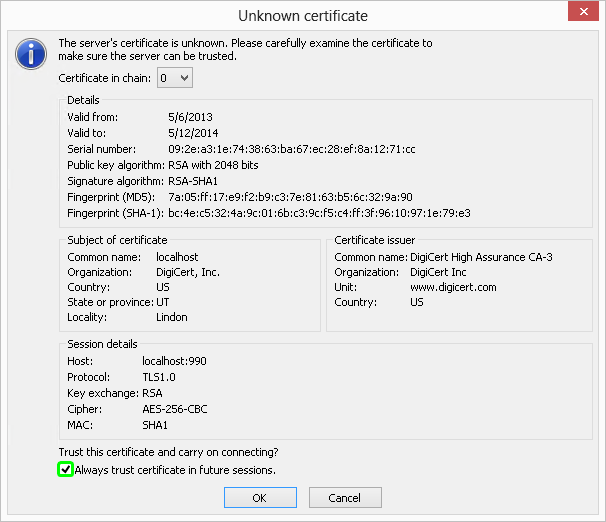Click the SHA-1 fingerprint value
The width and height of the screenshot is (606, 522).
pos(320,213)
